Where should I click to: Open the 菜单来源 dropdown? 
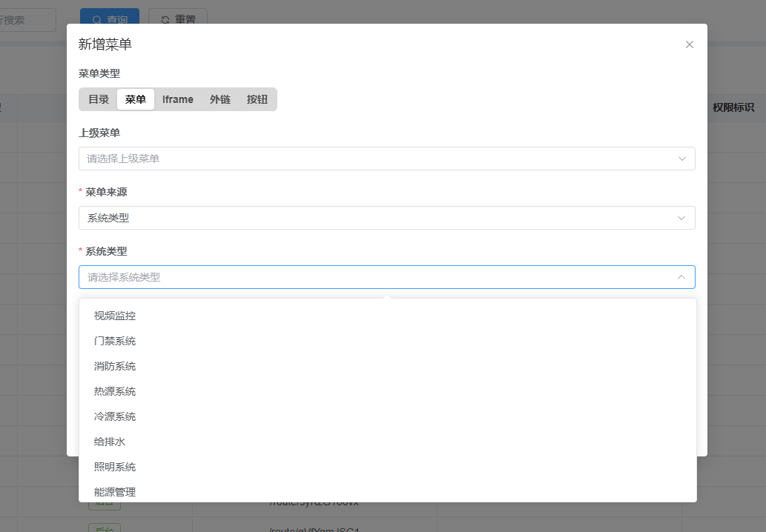click(387, 218)
